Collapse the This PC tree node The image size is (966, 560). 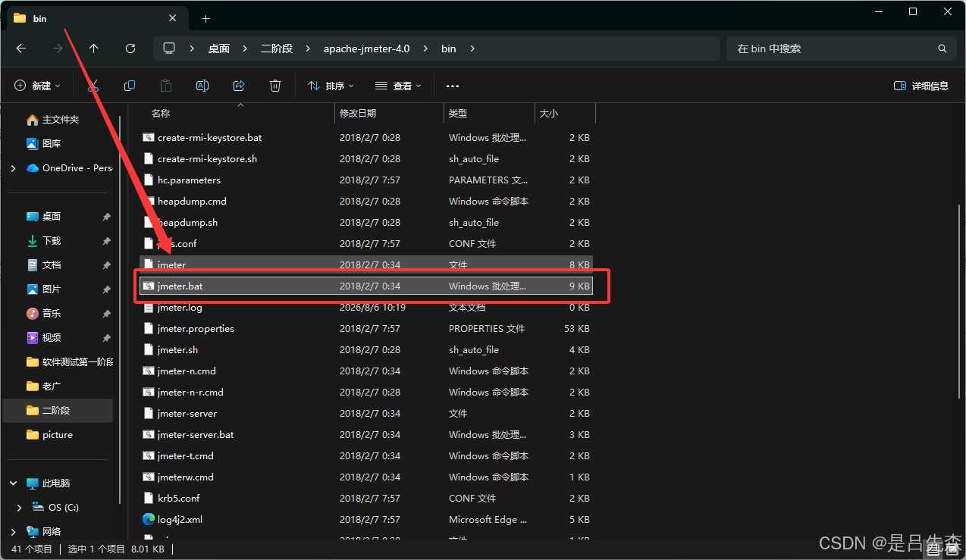14,483
